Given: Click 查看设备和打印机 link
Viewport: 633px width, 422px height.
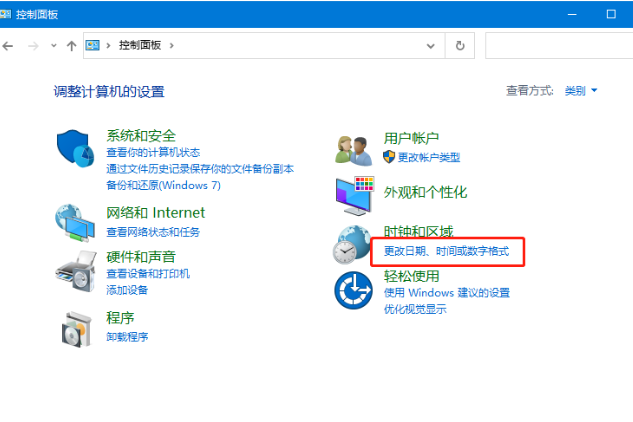Looking at the screenshot, I should [148, 274].
